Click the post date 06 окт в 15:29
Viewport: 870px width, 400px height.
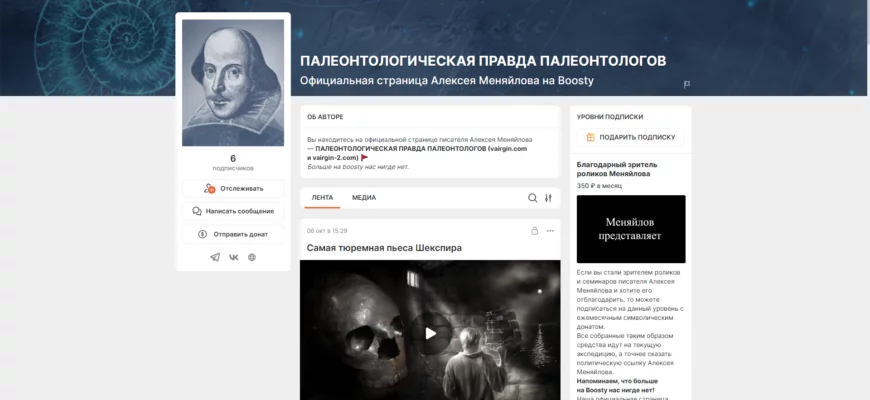(327, 231)
